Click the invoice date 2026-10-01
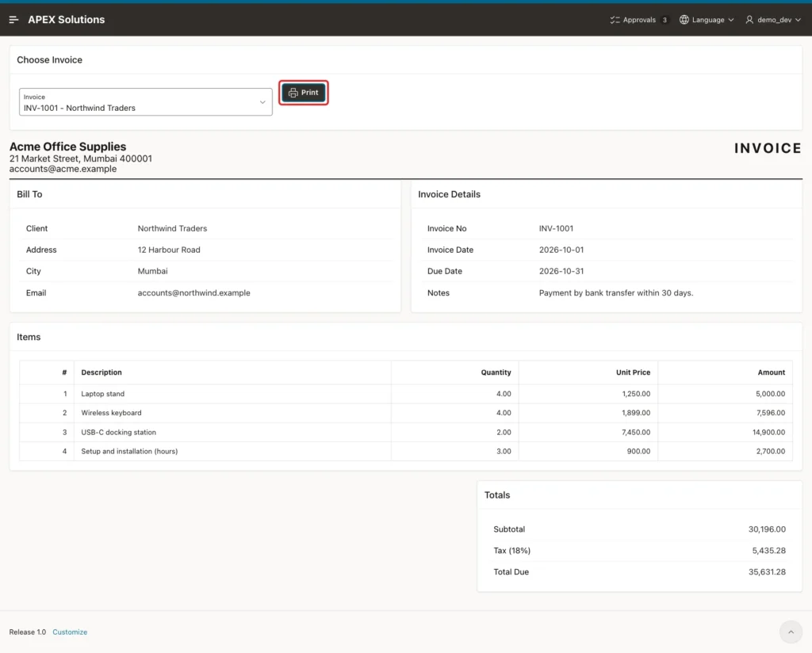This screenshot has height=653, width=812. (561, 250)
